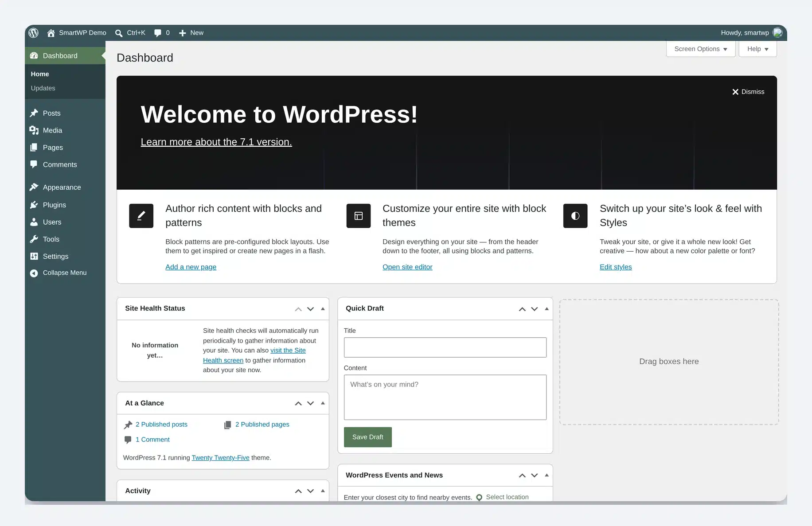Click the Posts pushpin icon in sidebar
Screen dimensions: 812x526
[34, 113]
